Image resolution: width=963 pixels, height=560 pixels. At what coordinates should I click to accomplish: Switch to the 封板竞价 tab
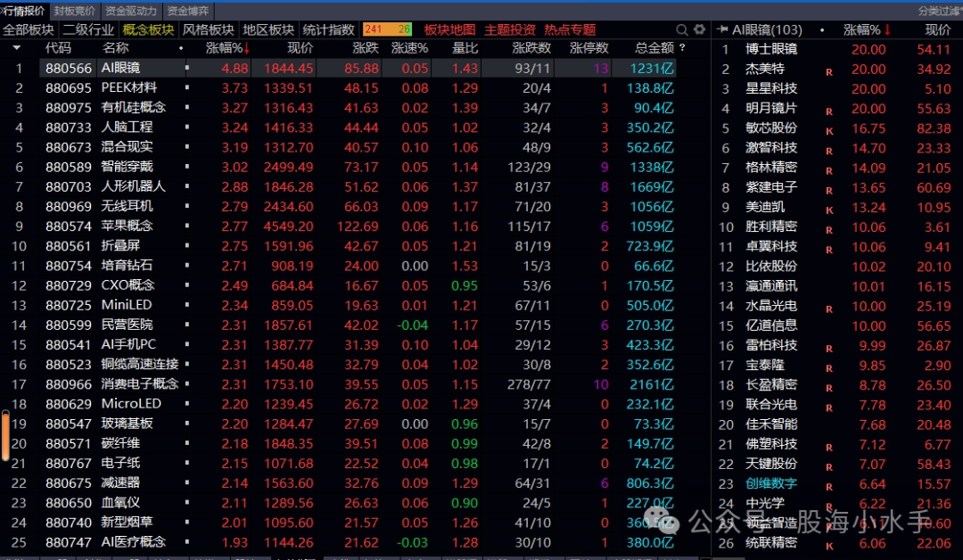click(x=74, y=11)
